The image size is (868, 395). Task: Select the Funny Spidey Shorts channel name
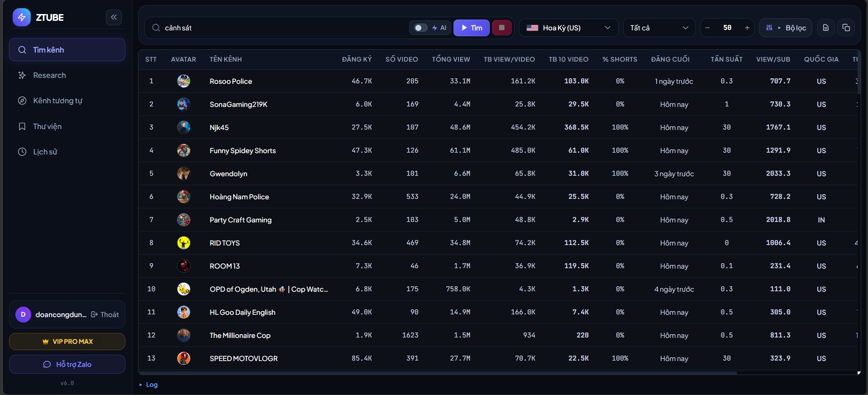click(x=243, y=150)
